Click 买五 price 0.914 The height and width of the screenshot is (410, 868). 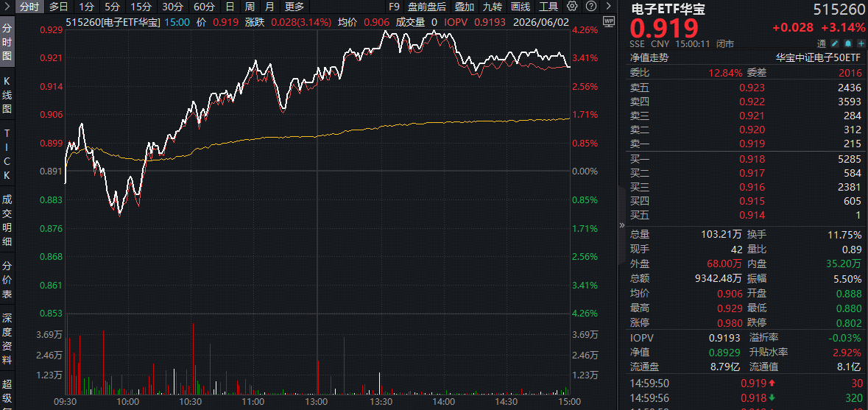point(752,215)
